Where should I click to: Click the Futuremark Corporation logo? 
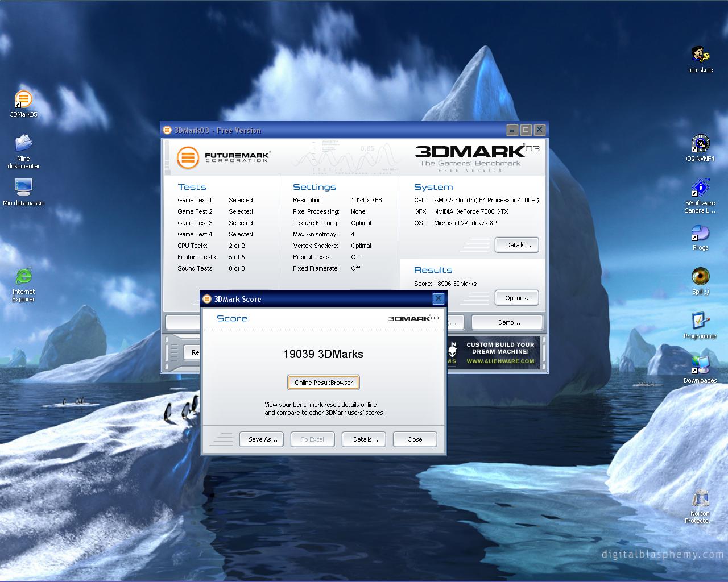click(223, 157)
